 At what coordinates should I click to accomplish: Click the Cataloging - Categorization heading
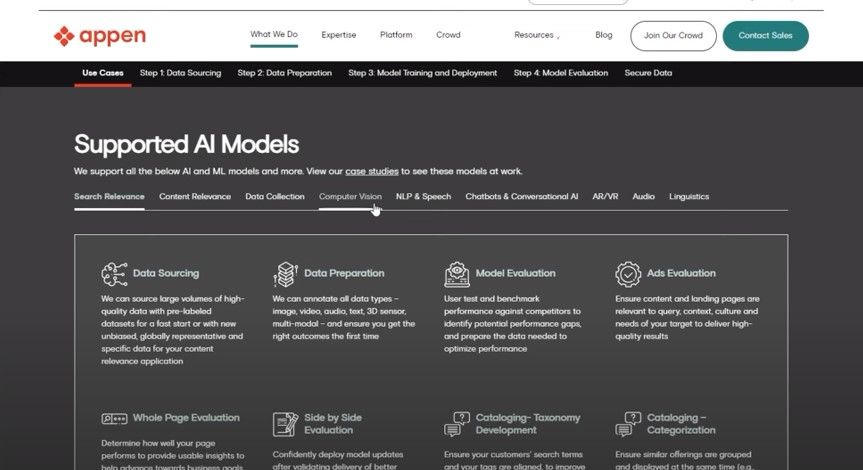click(x=681, y=424)
